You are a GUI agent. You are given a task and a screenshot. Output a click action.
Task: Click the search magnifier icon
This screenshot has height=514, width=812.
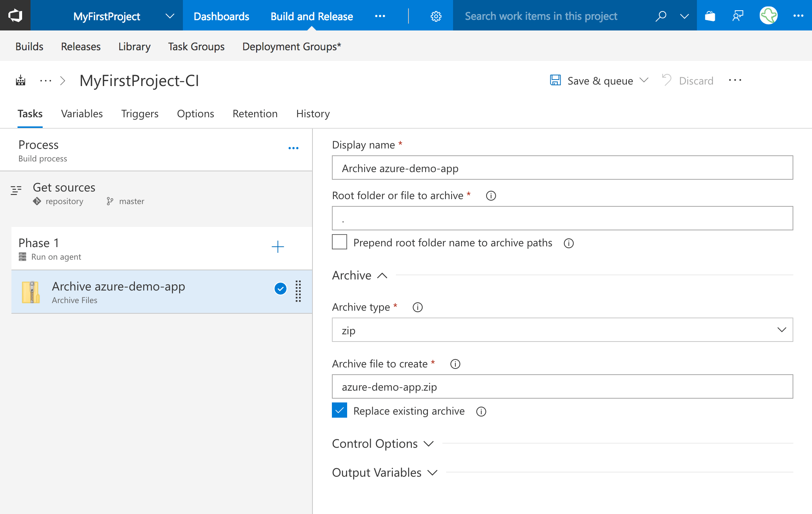661,16
